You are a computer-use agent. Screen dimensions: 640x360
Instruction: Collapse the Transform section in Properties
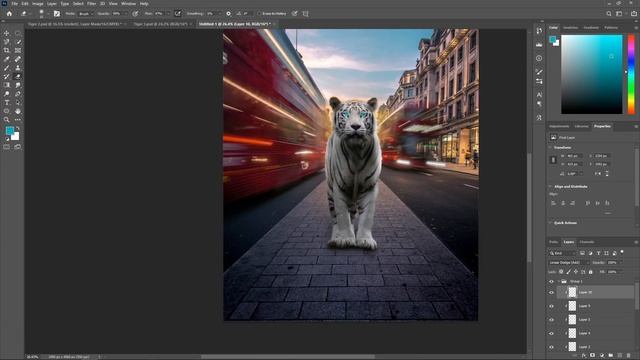coord(550,147)
